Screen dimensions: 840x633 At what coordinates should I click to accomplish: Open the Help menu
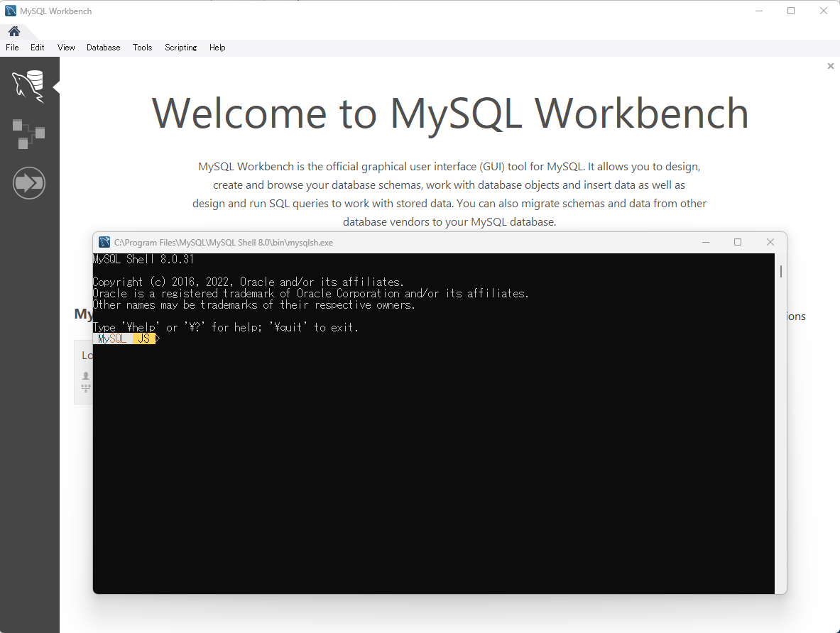[x=217, y=47]
